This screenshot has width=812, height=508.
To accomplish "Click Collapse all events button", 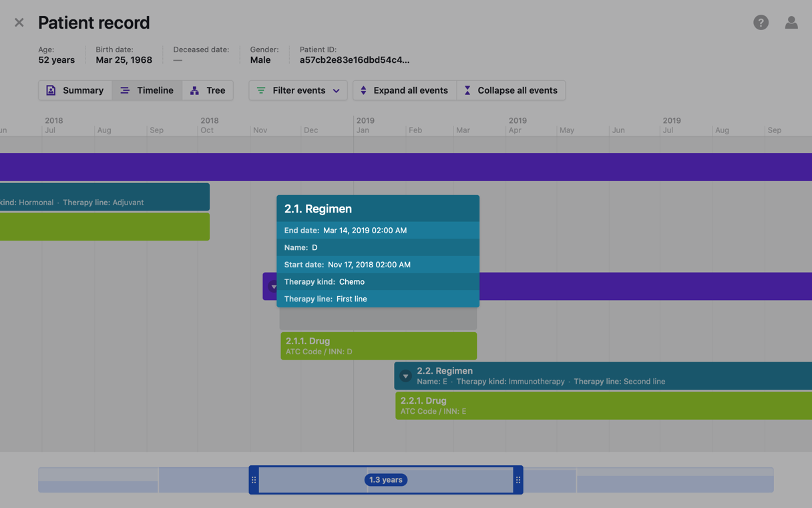I will click(511, 90).
